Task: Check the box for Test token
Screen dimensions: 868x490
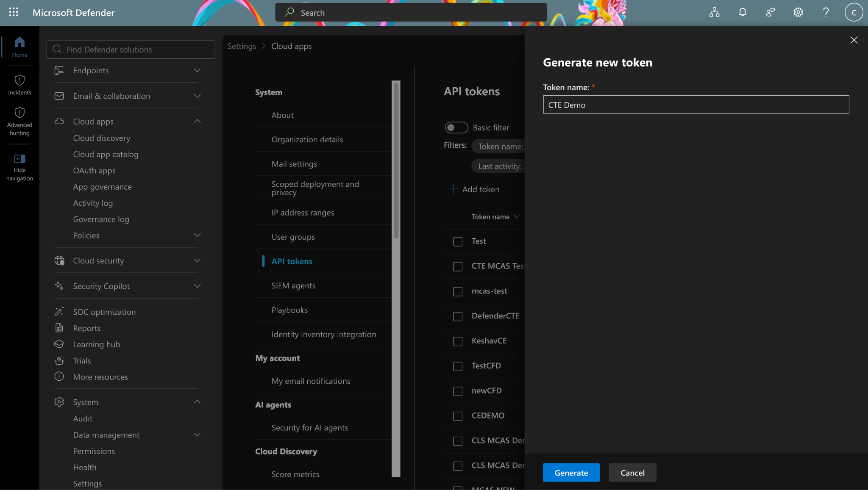Action: coord(458,241)
